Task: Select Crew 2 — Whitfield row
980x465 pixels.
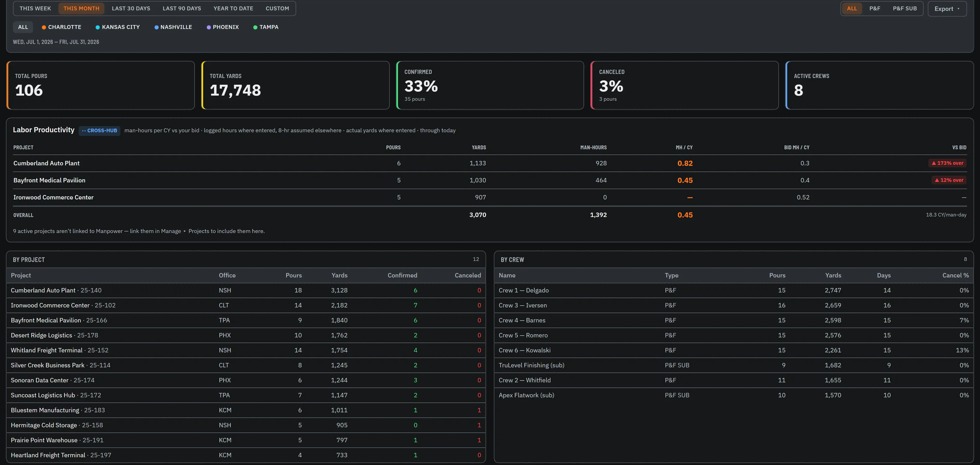Action: click(x=733, y=380)
